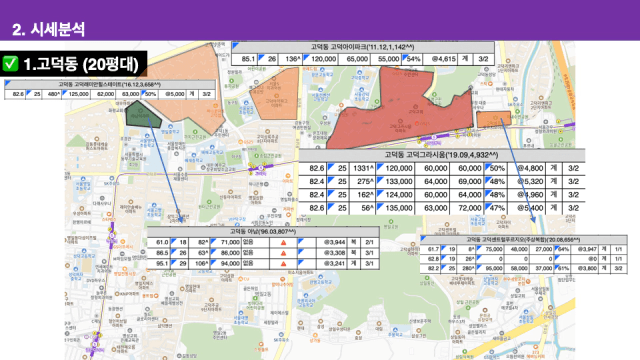This screenshot has width=640, height=360.
Task: Click the 고덕센트럴푸르지오 table header
Action: pyautogui.click(x=523, y=240)
